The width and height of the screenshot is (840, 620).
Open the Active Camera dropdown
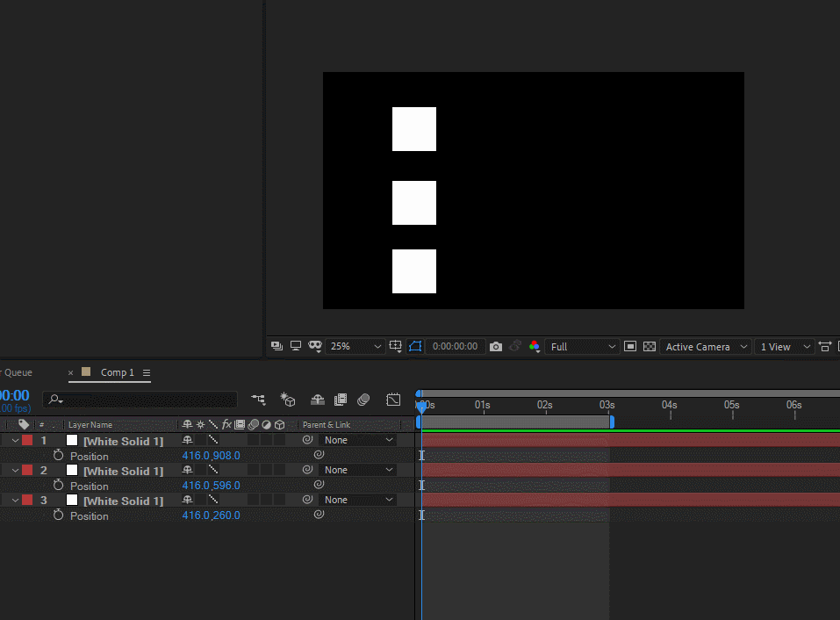tap(706, 347)
